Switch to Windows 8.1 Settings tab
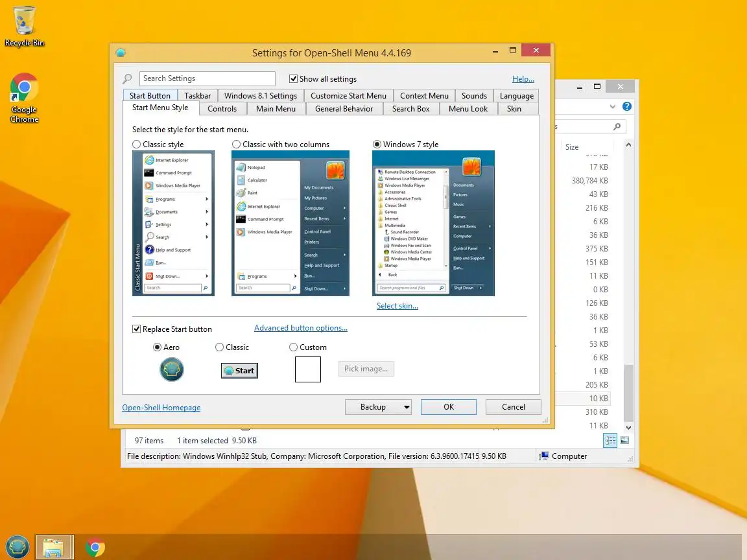The height and width of the screenshot is (560, 747). [261, 96]
